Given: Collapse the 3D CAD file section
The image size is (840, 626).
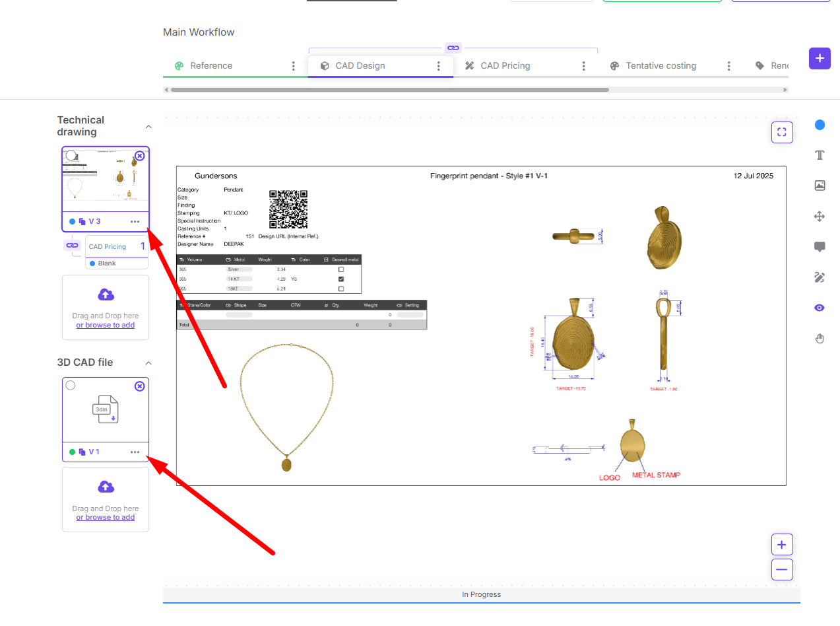Looking at the screenshot, I should click(148, 363).
